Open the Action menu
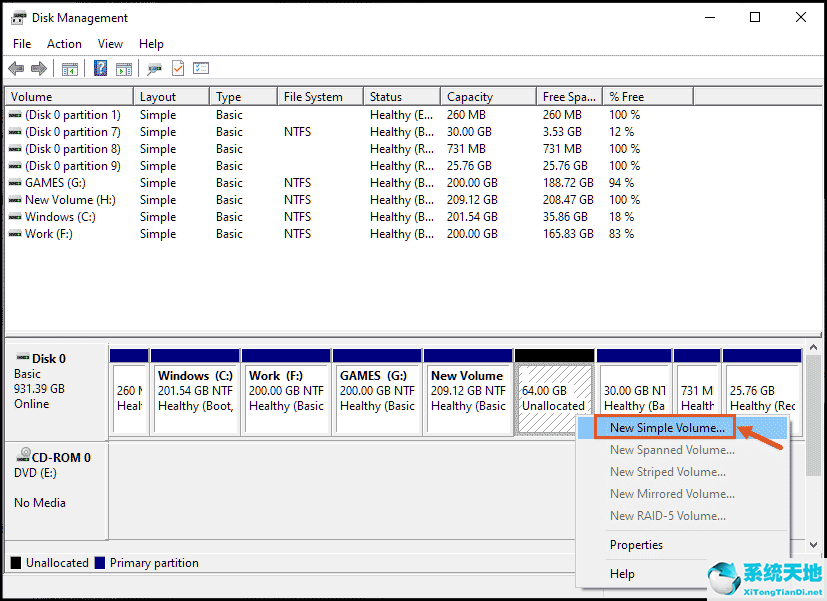 (x=64, y=44)
